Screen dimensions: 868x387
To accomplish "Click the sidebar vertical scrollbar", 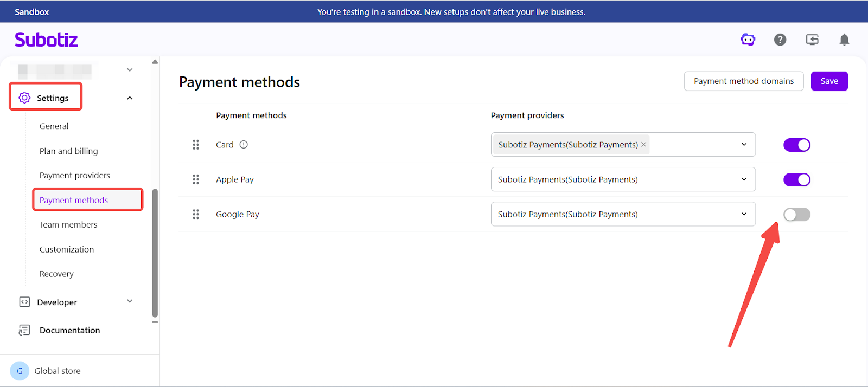I will [x=155, y=252].
